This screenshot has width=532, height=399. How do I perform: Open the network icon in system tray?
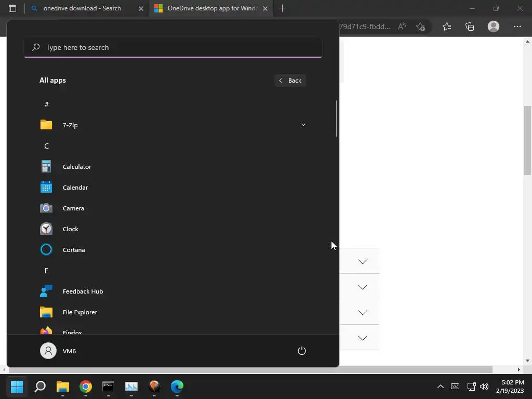(471, 386)
